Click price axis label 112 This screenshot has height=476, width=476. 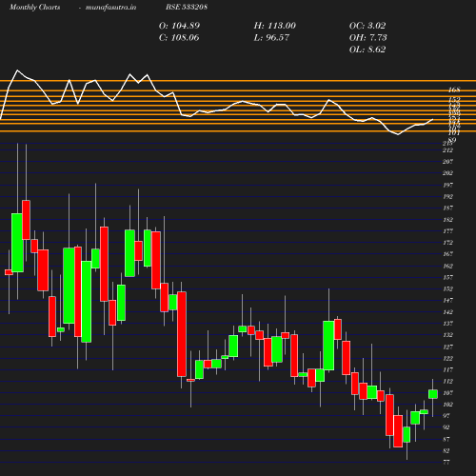447,382
